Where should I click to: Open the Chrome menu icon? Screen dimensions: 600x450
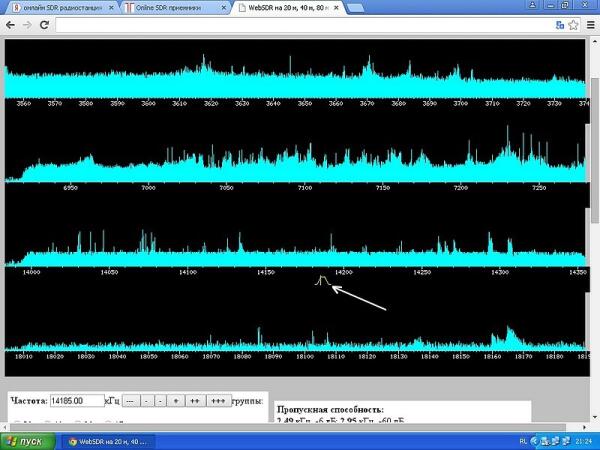590,24
